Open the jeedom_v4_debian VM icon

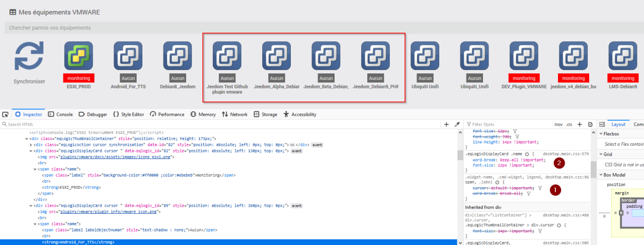tap(573, 55)
